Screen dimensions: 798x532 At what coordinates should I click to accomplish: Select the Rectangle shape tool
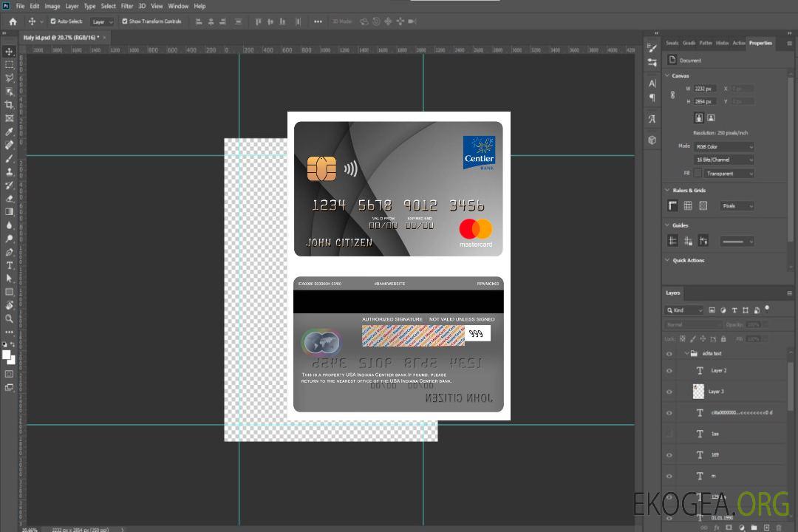(9, 292)
